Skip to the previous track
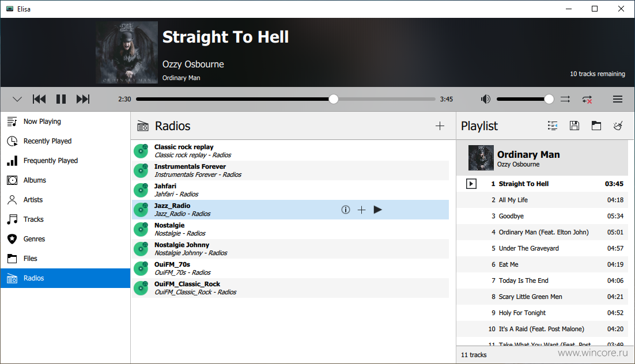Viewport: 635px width, 364px height. pyautogui.click(x=39, y=99)
